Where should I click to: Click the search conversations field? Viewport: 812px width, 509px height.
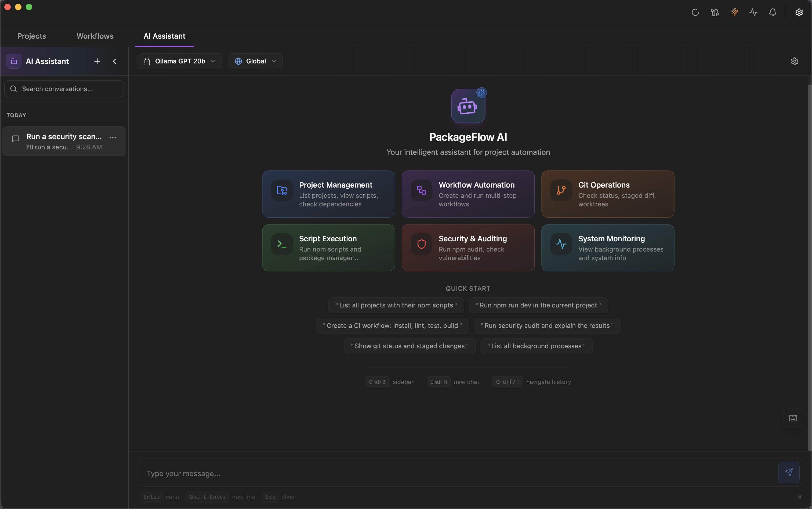pos(64,88)
